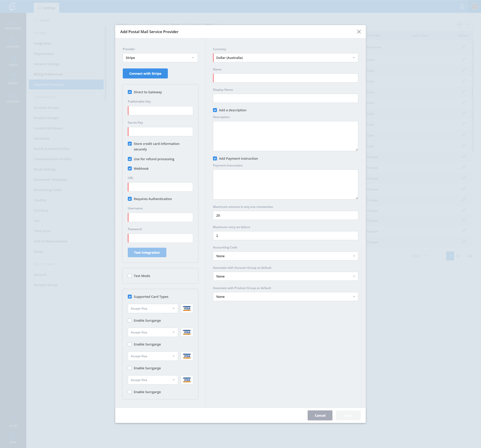Click the New plus icon in sidebar
Image resolution: width=481 pixels, height=448 pixels.
click(x=13, y=435)
